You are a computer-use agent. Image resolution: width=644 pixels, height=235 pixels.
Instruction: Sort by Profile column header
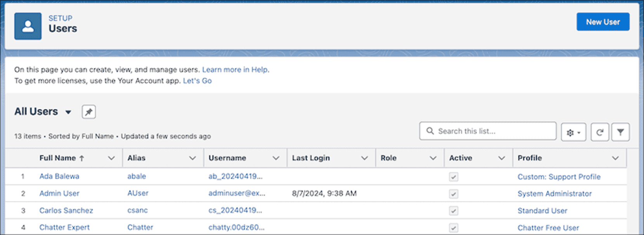coord(530,158)
